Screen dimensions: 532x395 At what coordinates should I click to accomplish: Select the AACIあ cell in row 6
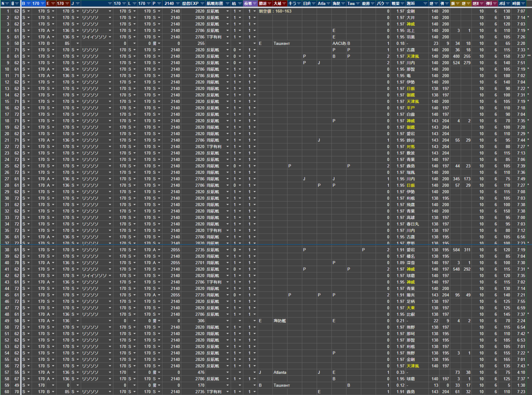(x=339, y=43)
